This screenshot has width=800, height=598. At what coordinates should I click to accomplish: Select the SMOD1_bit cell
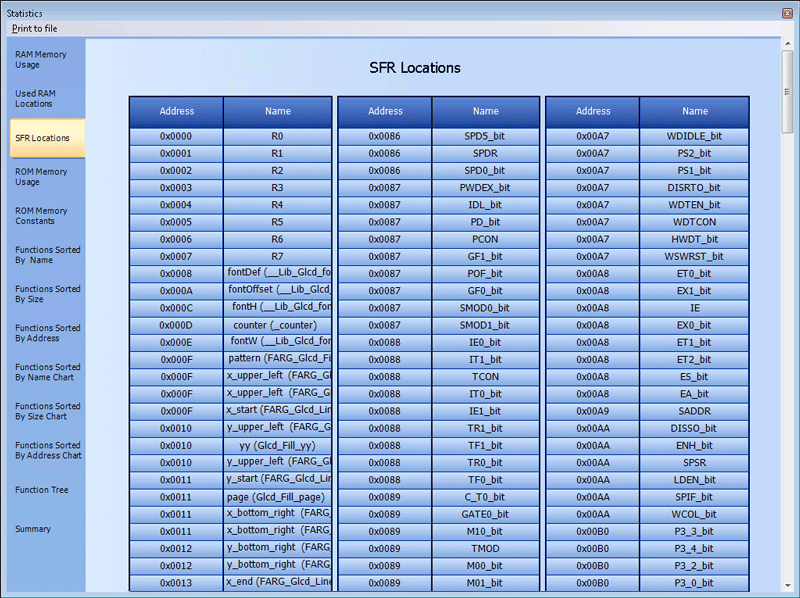point(485,326)
